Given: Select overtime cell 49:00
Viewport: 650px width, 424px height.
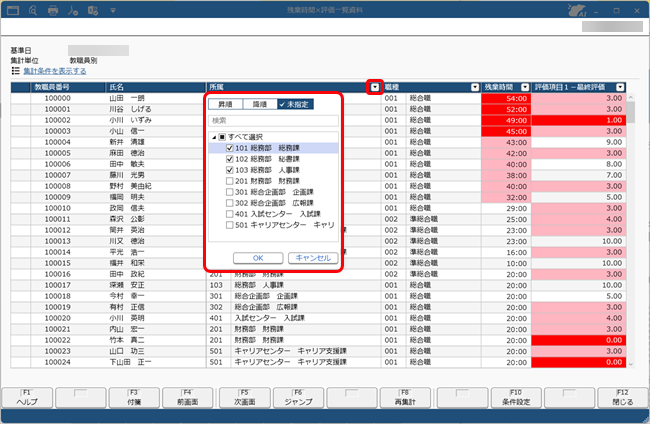Looking at the screenshot, I should 506,120.
